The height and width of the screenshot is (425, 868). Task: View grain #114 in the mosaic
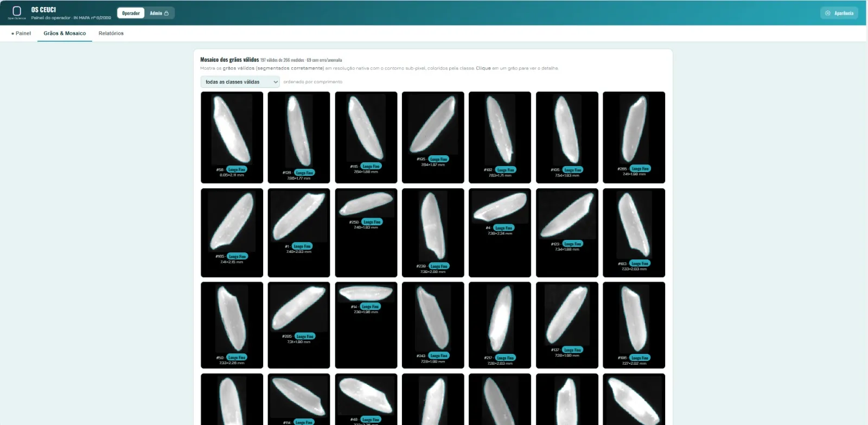pyautogui.click(x=299, y=399)
